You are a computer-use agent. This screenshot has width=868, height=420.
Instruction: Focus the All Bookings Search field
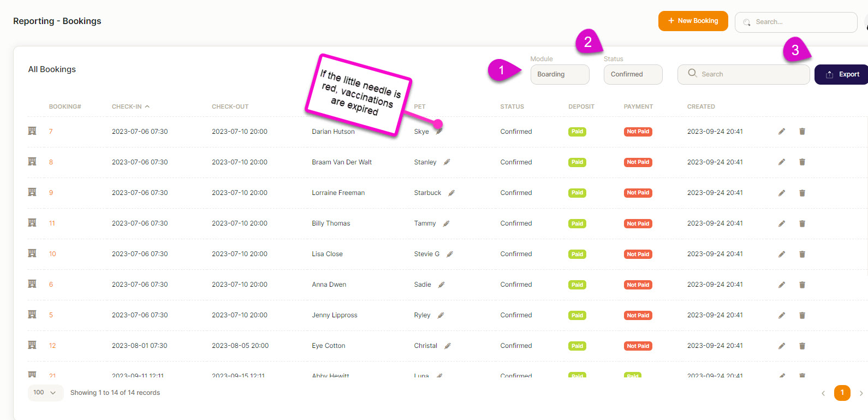pyautogui.click(x=744, y=74)
